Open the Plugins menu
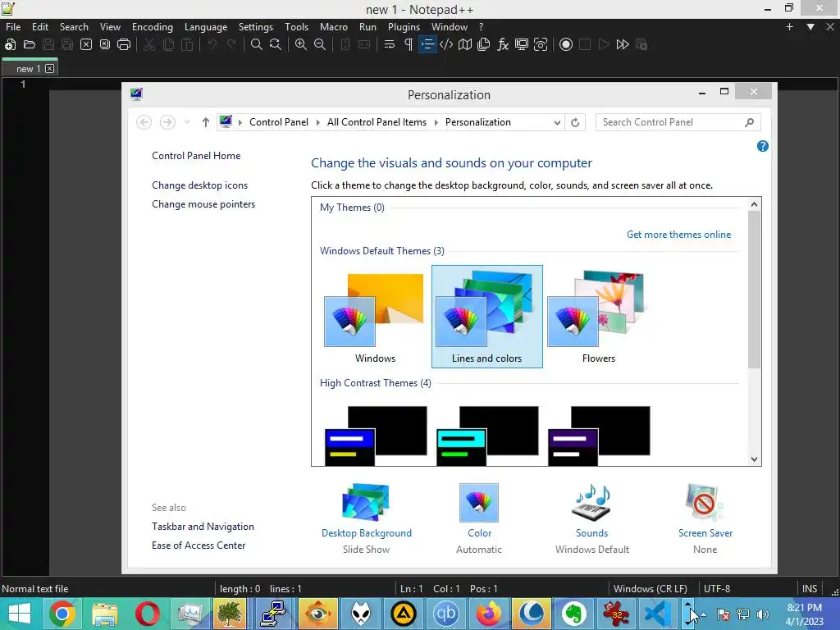This screenshot has height=630, width=840. click(404, 27)
